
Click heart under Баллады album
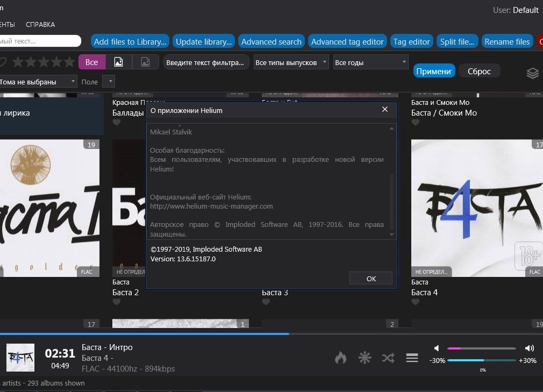(x=117, y=122)
